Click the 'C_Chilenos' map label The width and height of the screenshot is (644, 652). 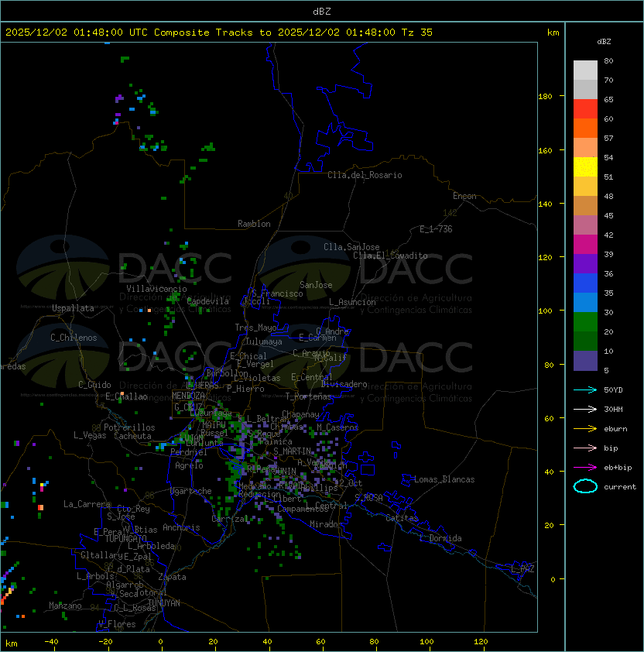(x=74, y=338)
